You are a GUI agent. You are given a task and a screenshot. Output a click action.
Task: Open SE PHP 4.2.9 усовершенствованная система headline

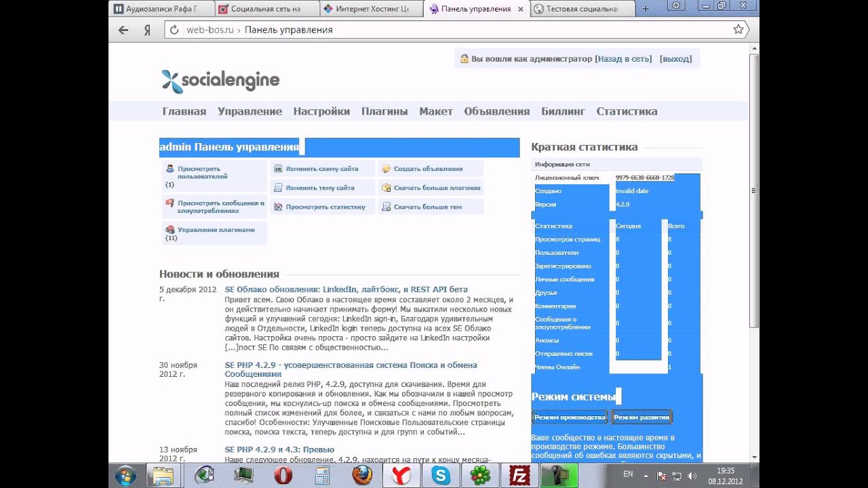coord(351,369)
